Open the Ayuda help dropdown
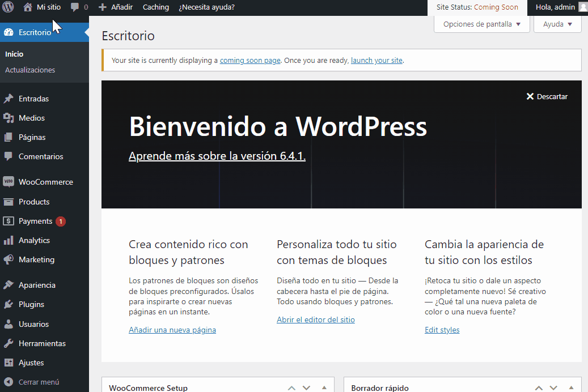 click(557, 24)
